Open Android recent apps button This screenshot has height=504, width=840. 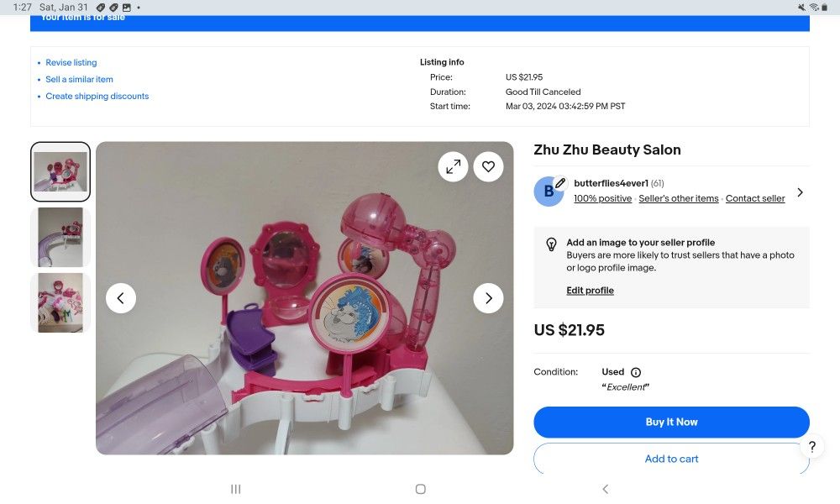tap(236, 489)
